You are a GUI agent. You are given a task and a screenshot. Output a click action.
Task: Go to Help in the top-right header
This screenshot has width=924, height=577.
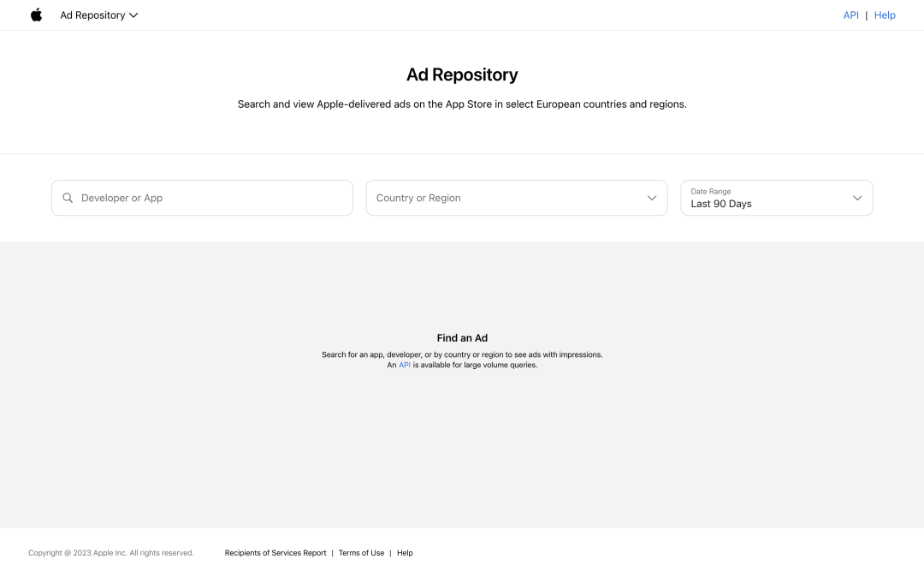coord(885,15)
